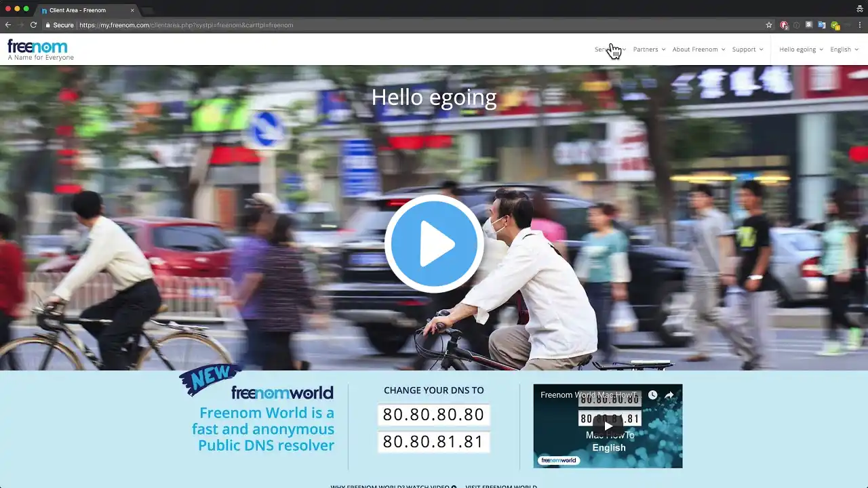Click the gray circled info extension icon
The image size is (868, 488).
pos(796,25)
